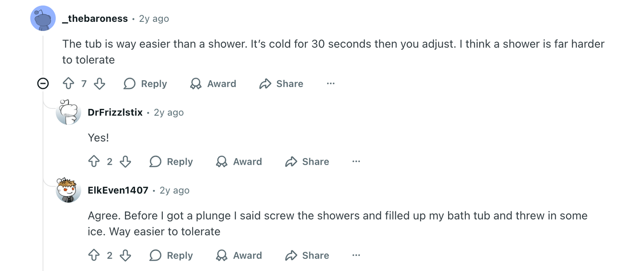Reply to _thebaroness's comment
The width and height of the screenshot is (644, 271).
click(x=145, y=84)
